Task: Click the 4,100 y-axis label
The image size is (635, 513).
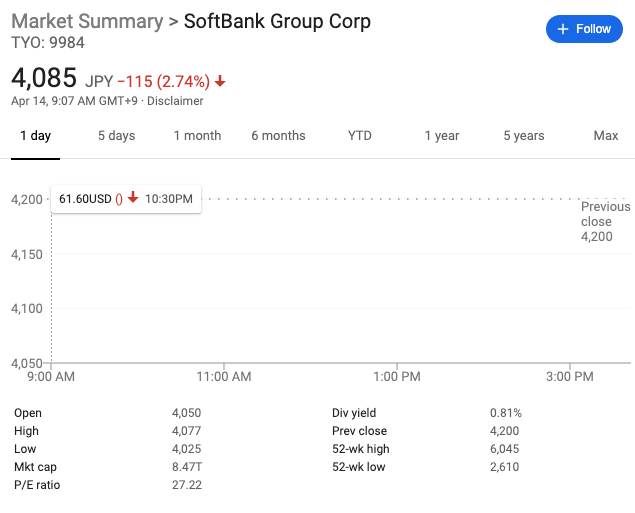Action: (27, 309)
